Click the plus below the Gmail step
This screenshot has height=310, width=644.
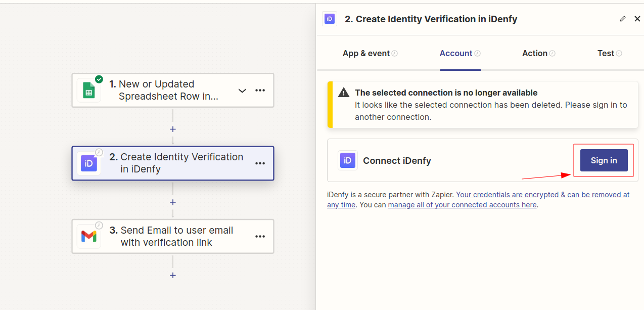pos(172,275)
